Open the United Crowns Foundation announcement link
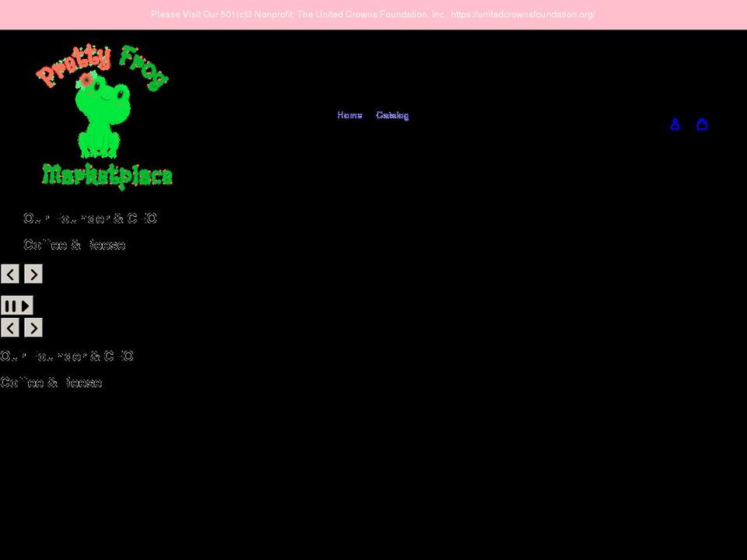Image resolution: width=747 pixels, height=560 pixels. tap(373, 14)
